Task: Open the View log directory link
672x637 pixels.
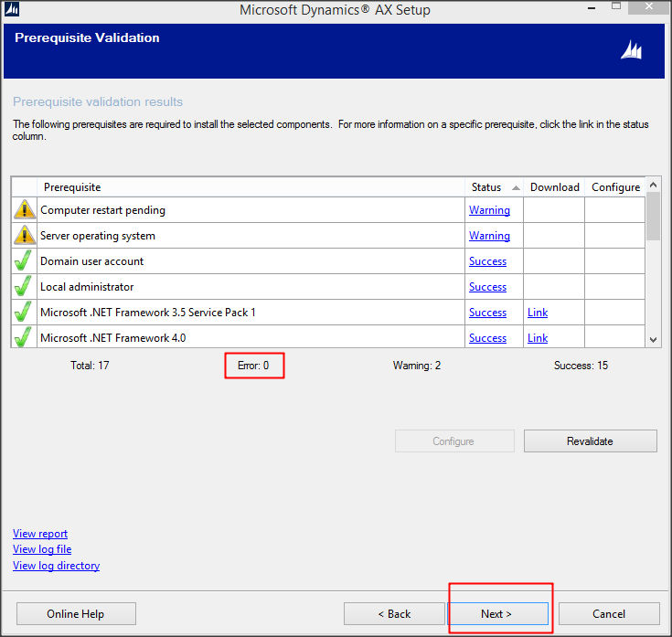Action: pyautogui.click(x=56, y=566)
